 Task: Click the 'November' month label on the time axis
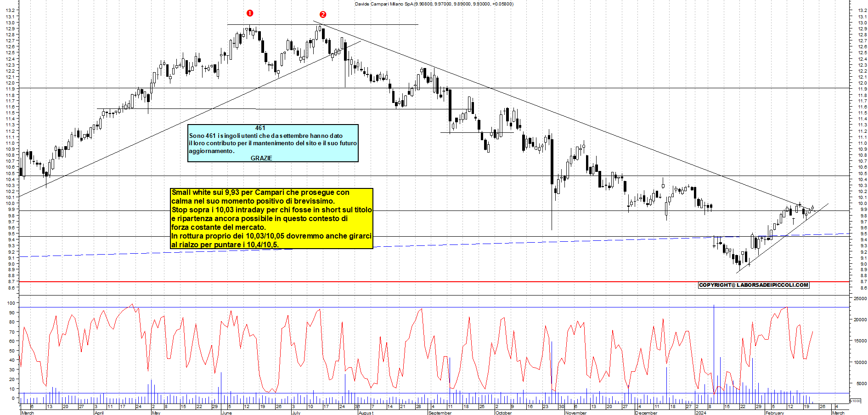pos(576,413)
